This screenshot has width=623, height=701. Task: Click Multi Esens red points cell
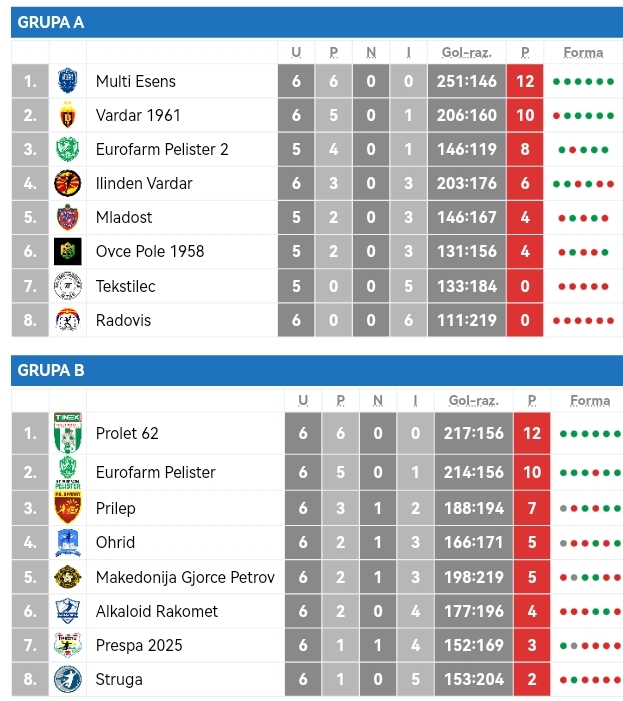[526, 81]
